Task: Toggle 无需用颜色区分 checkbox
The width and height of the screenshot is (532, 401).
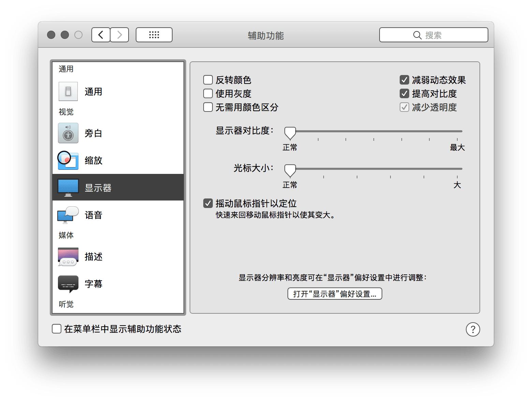Action: pyautogui.click(x=208, y=107)
